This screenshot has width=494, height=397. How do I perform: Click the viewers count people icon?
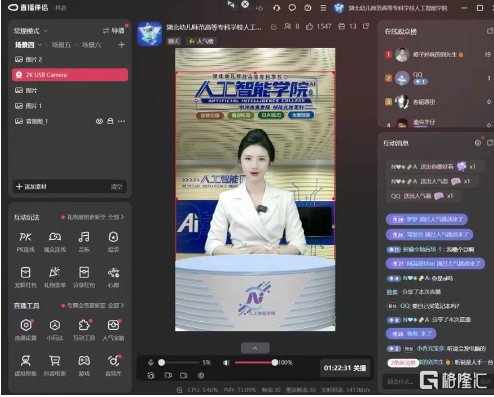point(287,26)
